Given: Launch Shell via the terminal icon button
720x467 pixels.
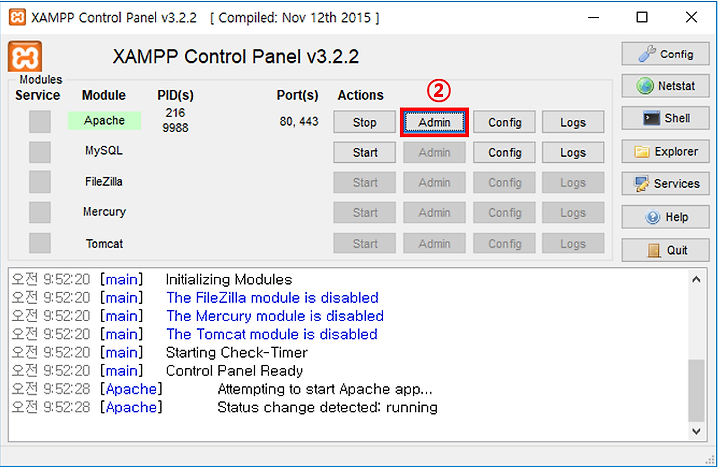Looking at the screenshot, I should click(x=665, y=118).
